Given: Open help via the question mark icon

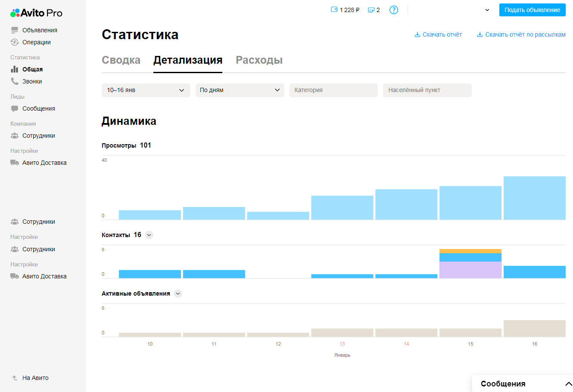Looking at the screenshot, I should coord(393,9).
